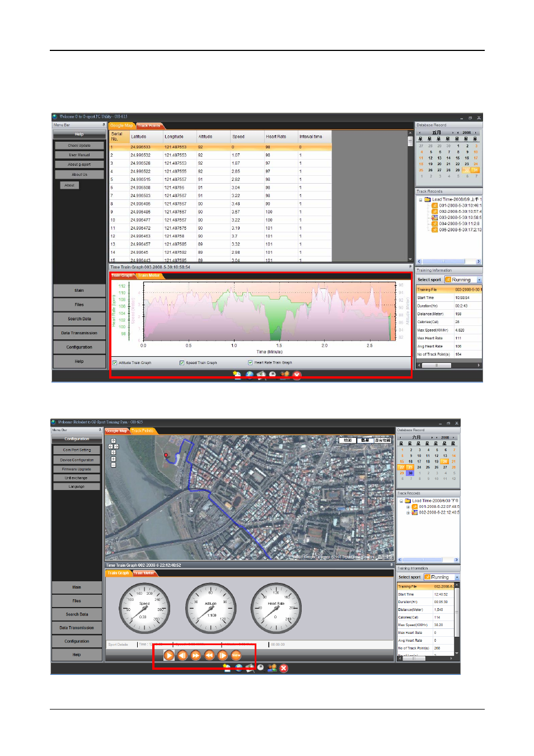Click the User Manual button
The height and width of the screenshot is (756, 534).
coord(79,155)
